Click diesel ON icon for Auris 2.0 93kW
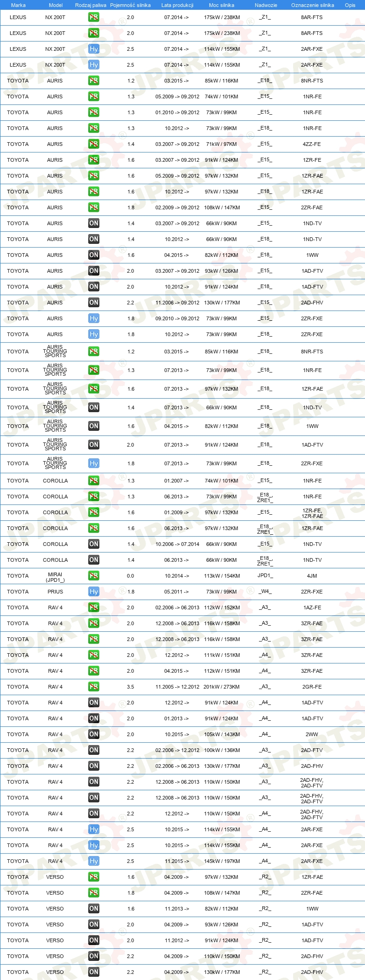365x980 pixels. (94, 271)
